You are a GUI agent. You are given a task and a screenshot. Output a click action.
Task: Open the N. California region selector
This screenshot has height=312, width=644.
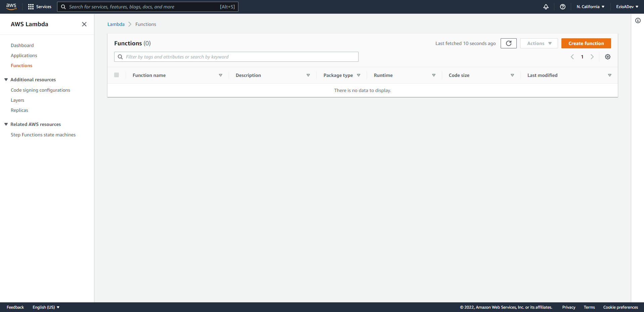(x=590, y=7)
